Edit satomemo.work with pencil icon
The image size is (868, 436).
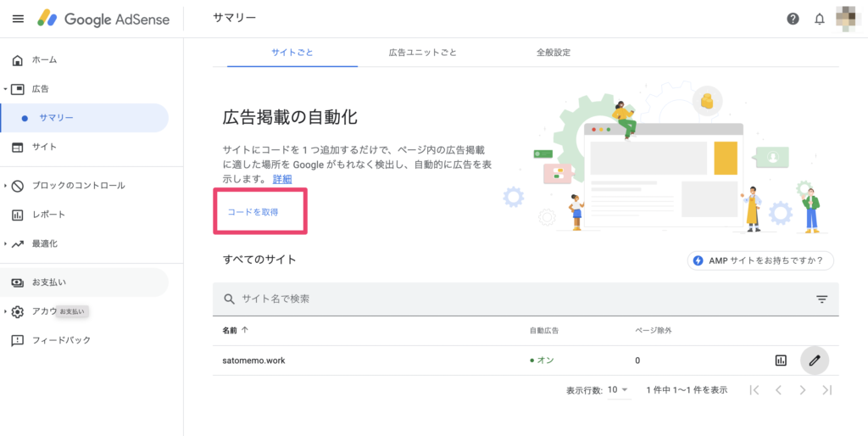pyautogui.click(x=815, y=361)
